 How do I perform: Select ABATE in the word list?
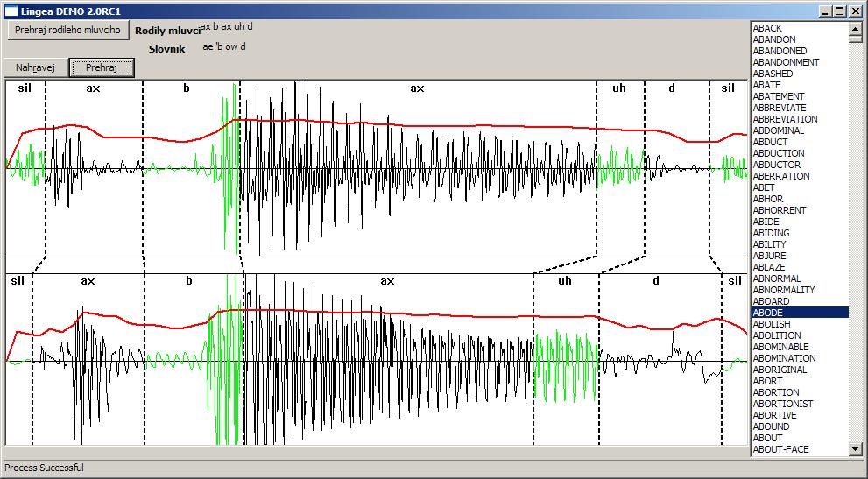pyautogui.click(x=800, y=85)
